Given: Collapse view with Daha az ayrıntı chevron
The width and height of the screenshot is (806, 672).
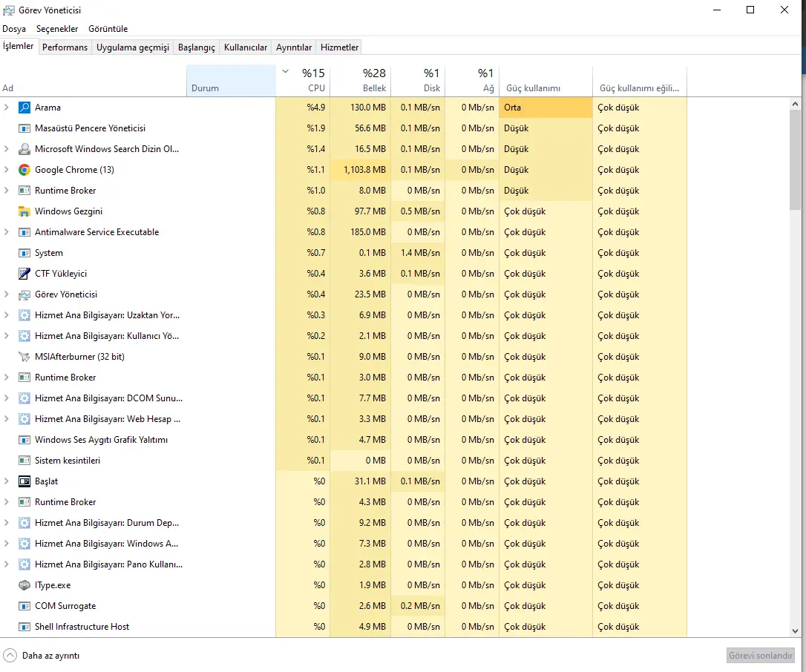Looking at the screenshot, I should click(10, 656).
